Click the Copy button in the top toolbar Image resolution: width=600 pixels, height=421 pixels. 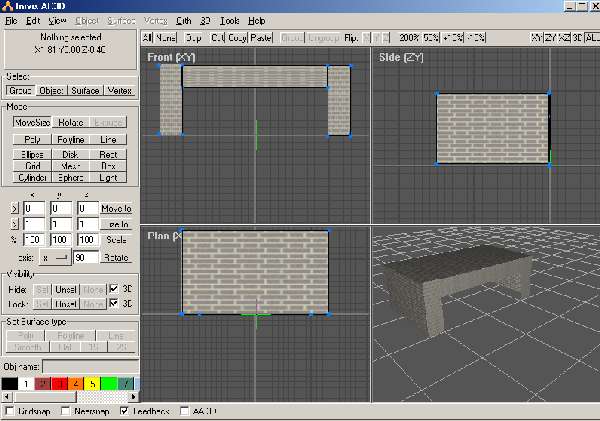[237, 37]
